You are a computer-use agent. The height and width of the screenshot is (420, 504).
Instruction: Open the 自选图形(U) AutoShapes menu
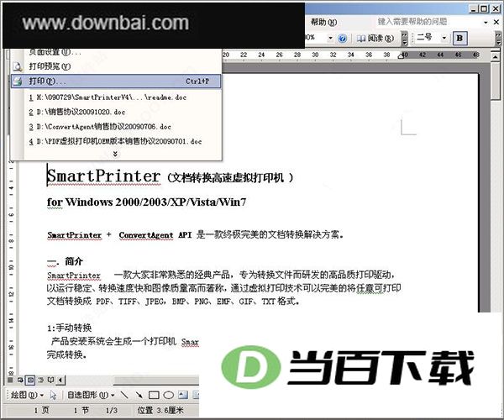tap(91, 395)
